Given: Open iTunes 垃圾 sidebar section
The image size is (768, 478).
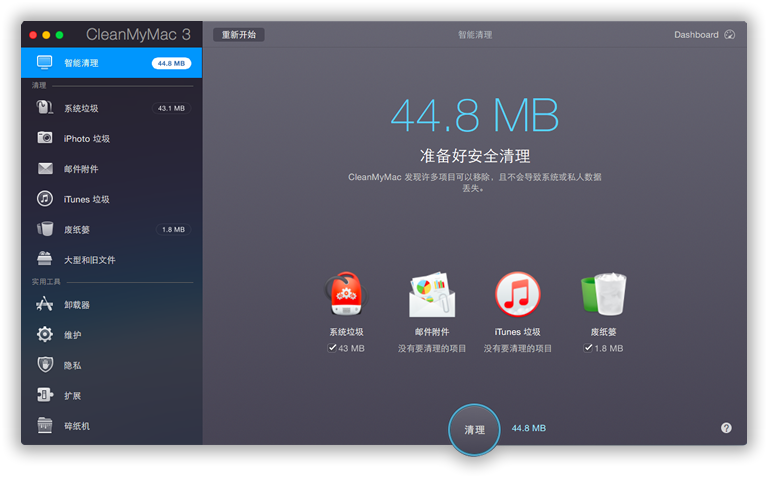Looking at the screenshot, I should pos(112,199).
